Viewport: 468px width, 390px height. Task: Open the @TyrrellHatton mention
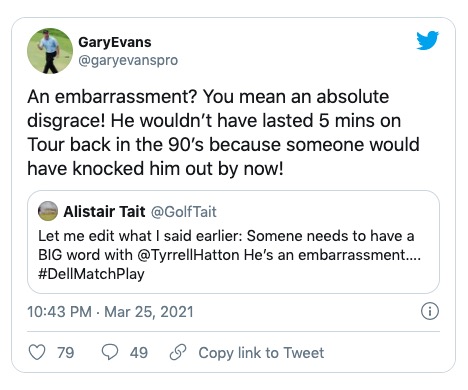[188, 255]
